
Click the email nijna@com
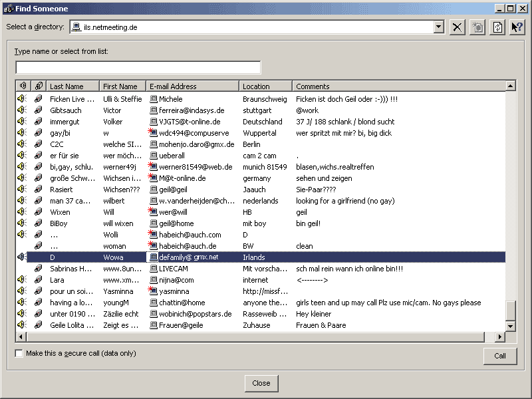pyautogui.click(x=176, y=280)
